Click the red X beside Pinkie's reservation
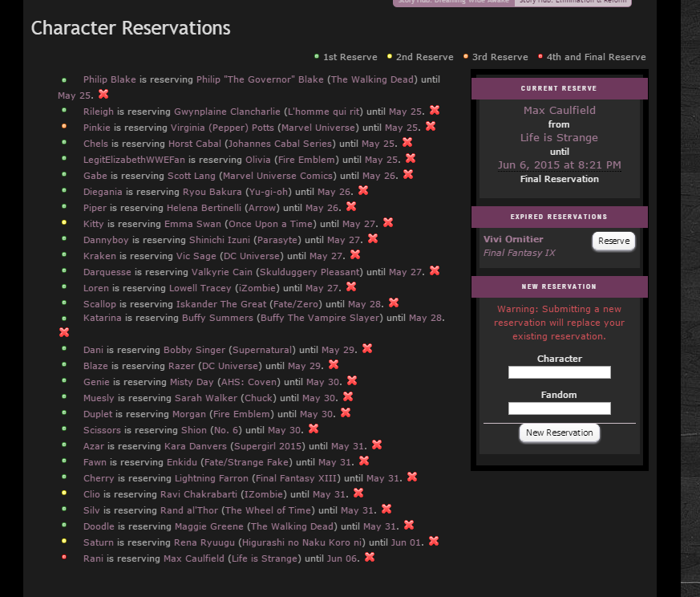Viewport: 700px width, 597px height. click(x=431, y=127)
